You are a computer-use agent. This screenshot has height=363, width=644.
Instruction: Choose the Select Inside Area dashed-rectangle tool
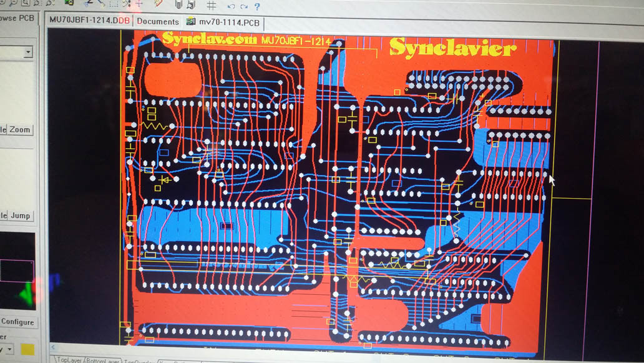pos(114,3)
